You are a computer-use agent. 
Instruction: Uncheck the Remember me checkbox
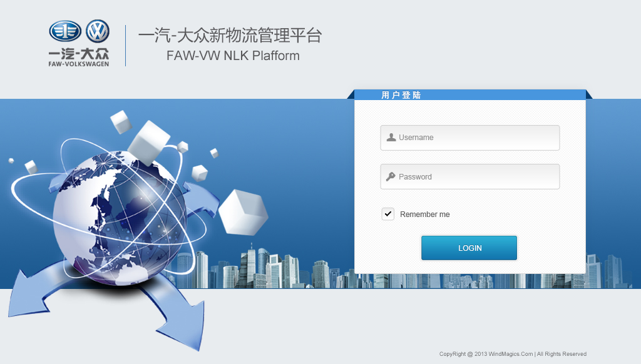click(388, 214)
